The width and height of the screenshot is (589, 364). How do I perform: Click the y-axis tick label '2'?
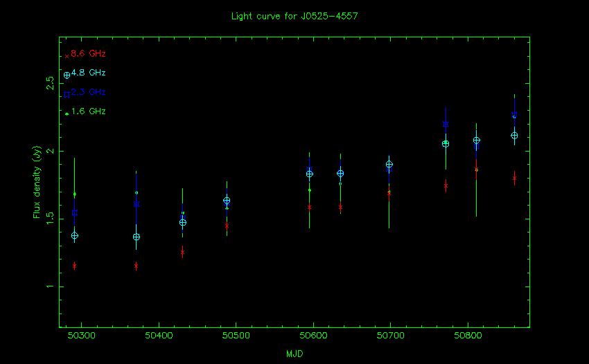50,152
